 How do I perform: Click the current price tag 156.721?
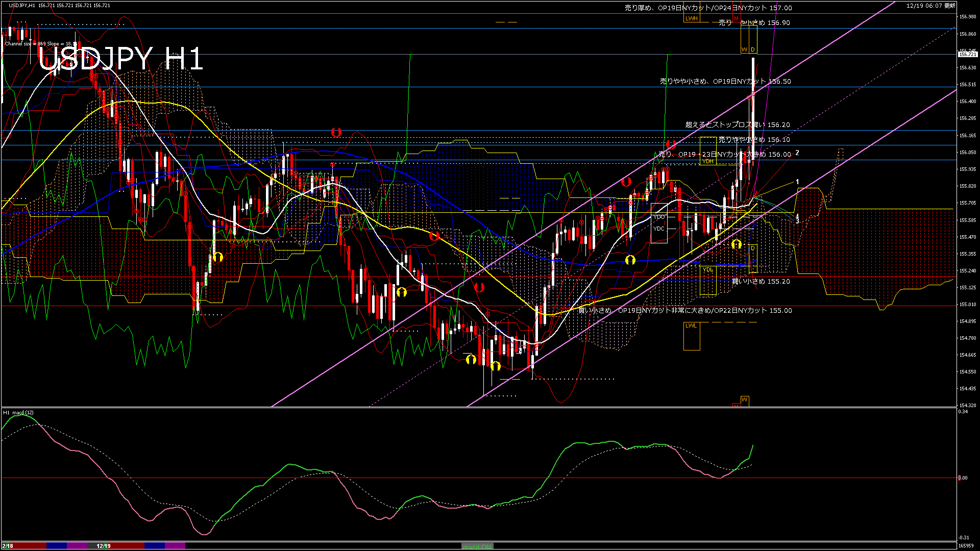tap(968, 54)
